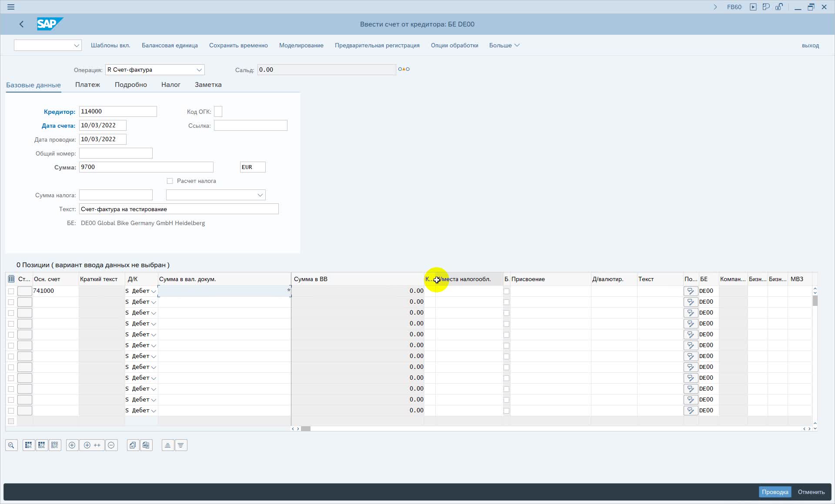
Task: Tick the 'Б.' column checkbox in second row
Action: [506, 302]
